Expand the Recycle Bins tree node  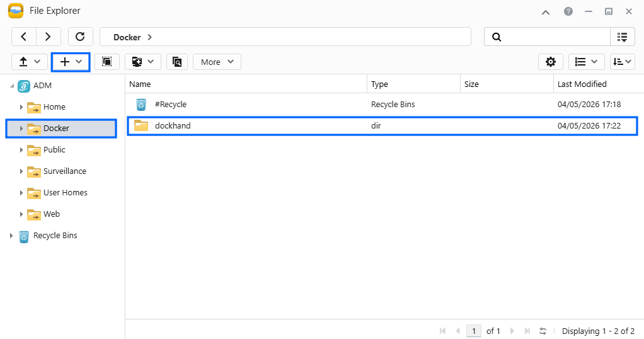(x=11, y=236)
